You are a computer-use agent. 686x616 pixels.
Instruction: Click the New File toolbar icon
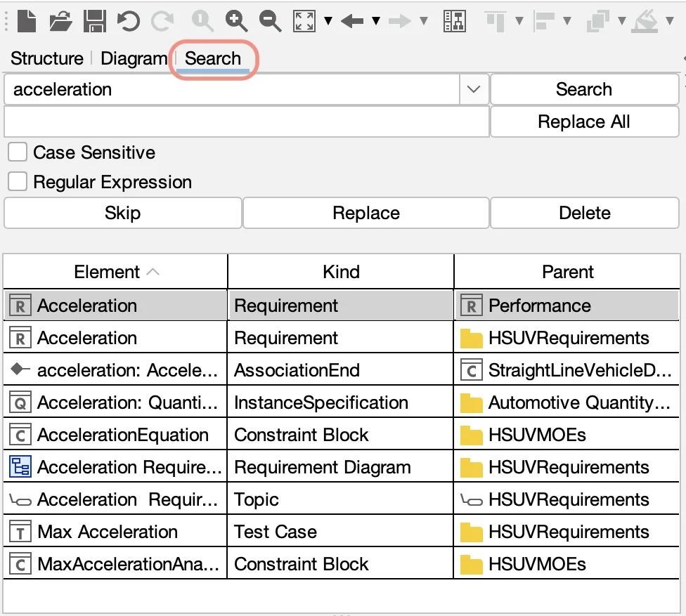click(x=26, y=21)
